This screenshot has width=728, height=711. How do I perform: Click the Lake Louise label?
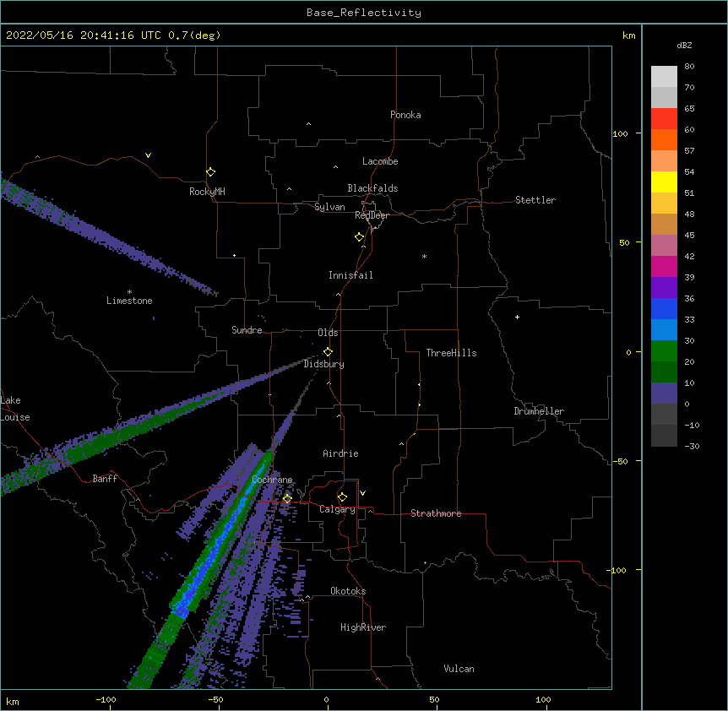click(x=15, y=409)
